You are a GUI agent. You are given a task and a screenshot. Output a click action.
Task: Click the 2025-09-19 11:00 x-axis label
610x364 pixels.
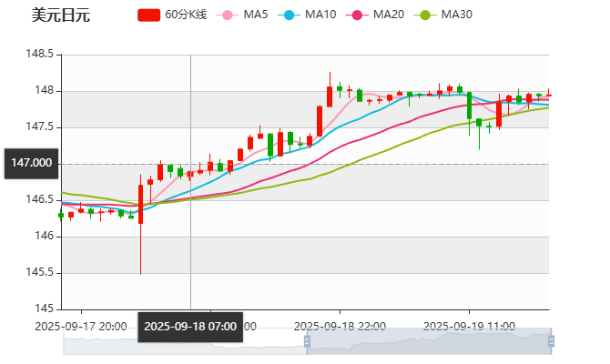471,326
